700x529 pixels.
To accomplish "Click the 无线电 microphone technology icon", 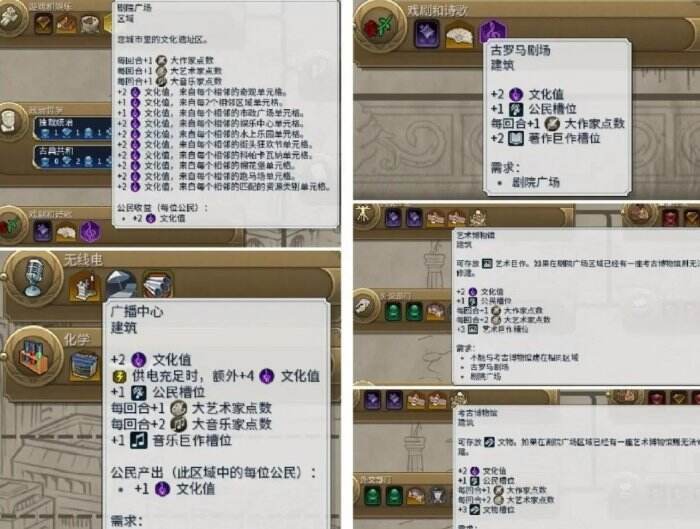I will pos(33,278).
